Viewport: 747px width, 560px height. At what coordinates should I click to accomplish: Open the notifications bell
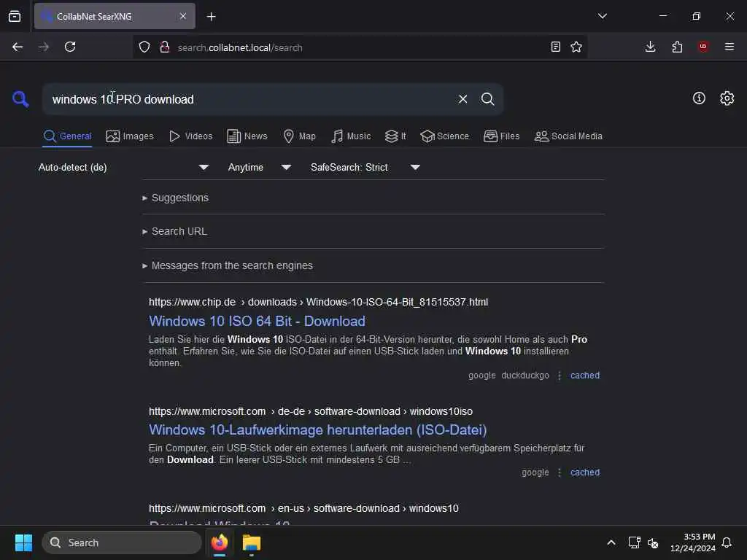point(727,542)
